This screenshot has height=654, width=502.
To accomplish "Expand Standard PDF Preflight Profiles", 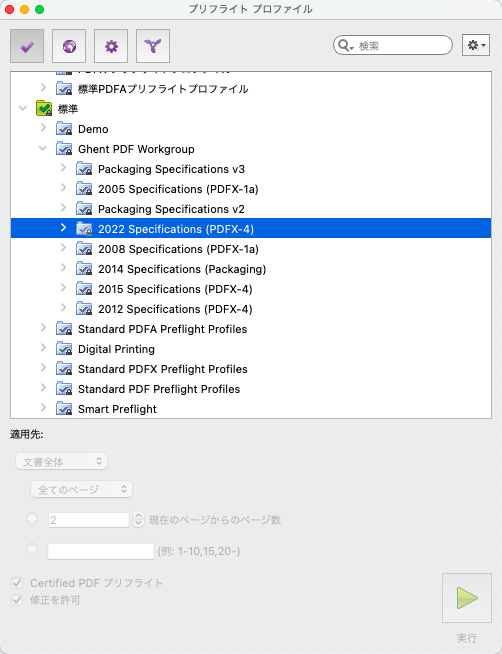I will [x=43, y=388].
